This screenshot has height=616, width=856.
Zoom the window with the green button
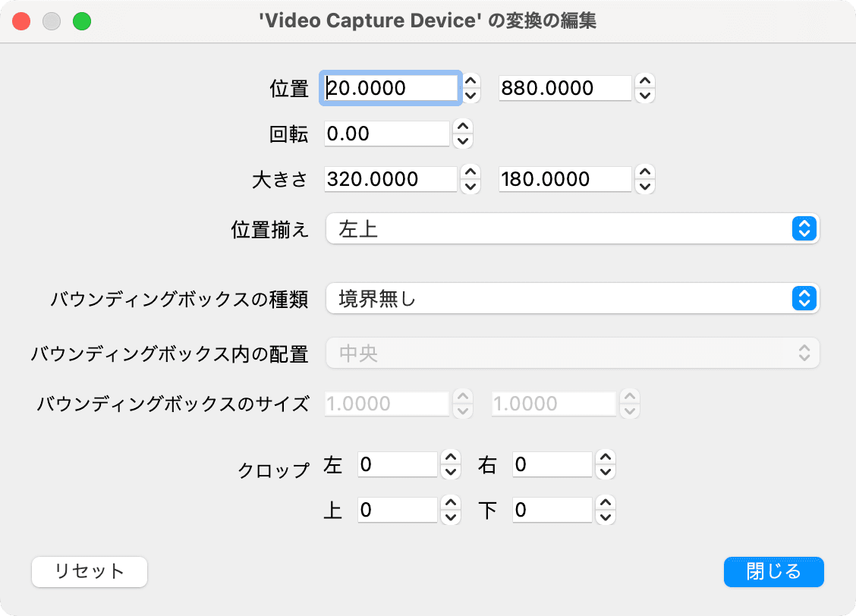[x=82, y=21]
